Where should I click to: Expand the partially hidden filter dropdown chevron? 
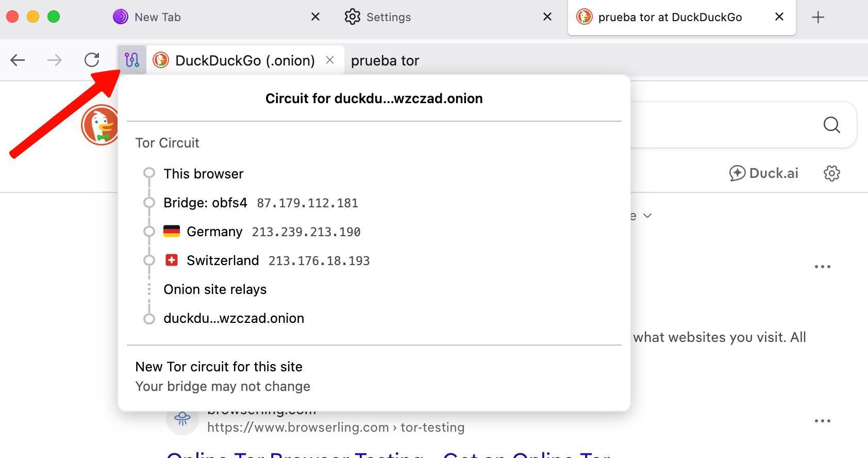tap(647, 216)
